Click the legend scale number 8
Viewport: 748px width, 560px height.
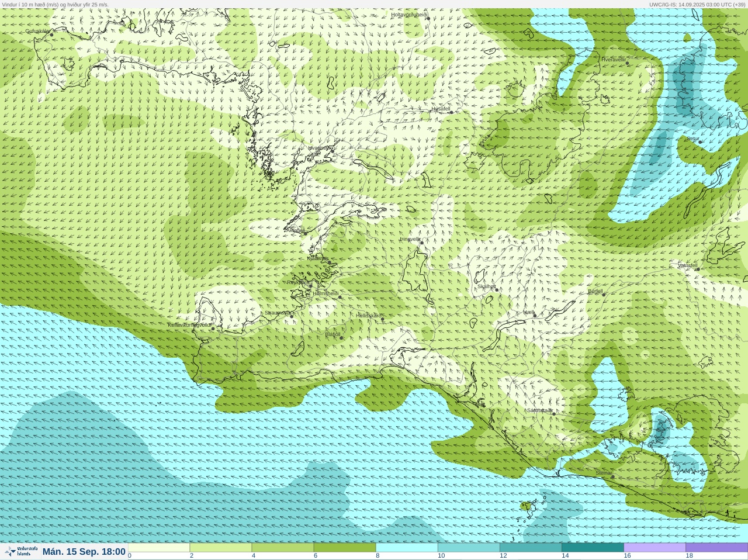pyautogui.click(x=378, y=556)
